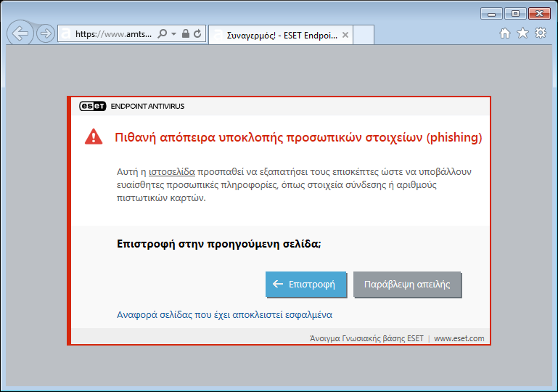Close the 'Συναγερμός!' tab

(x=345, y=34)
